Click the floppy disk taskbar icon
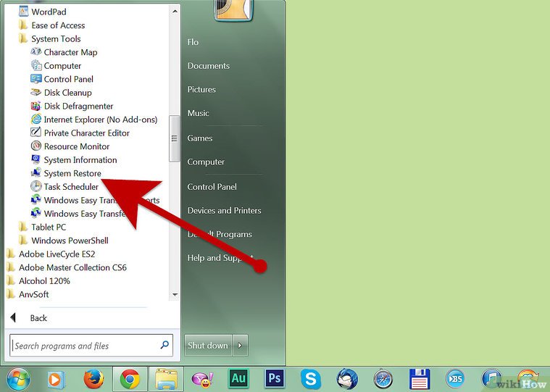 [x=420, y=379]
